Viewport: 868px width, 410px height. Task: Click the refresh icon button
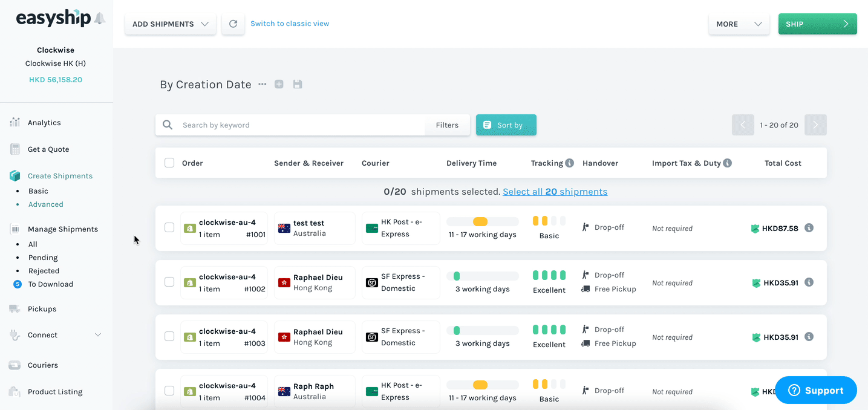pos(233,24)
